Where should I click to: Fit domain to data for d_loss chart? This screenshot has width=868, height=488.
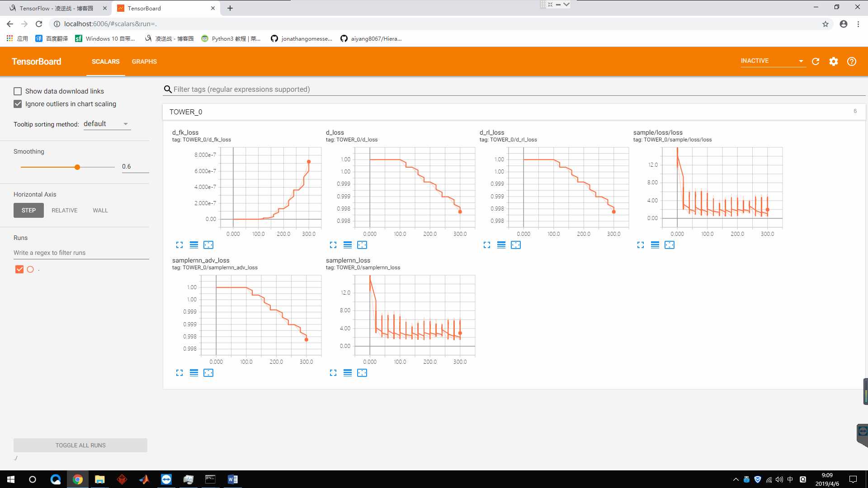pos(362,245)
